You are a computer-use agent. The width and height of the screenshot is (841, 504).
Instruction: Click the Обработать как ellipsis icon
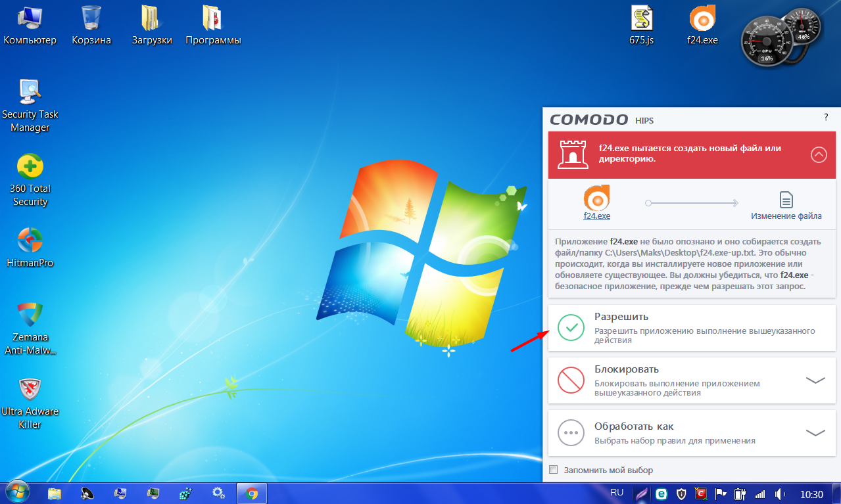(571, 433)
